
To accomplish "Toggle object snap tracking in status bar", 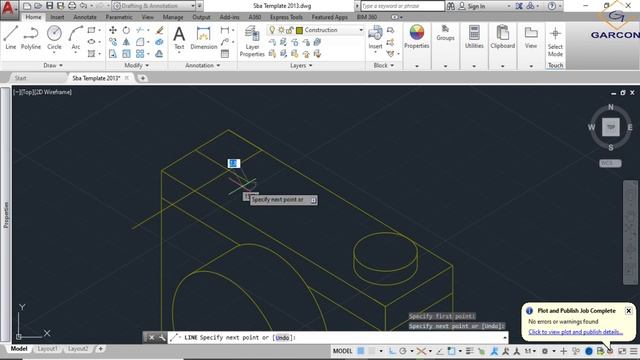I will point(440,351).
